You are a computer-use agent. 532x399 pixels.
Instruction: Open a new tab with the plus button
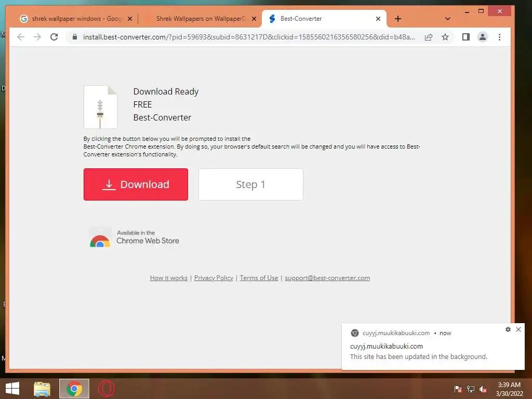point(398,19)
